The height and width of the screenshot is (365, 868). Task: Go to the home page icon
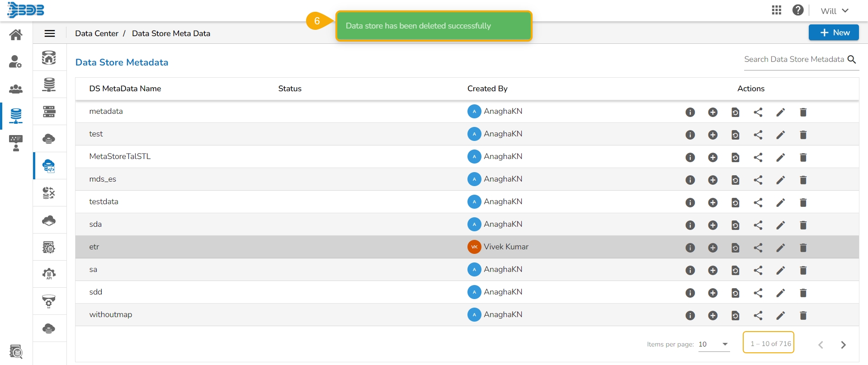coord(16,35)
